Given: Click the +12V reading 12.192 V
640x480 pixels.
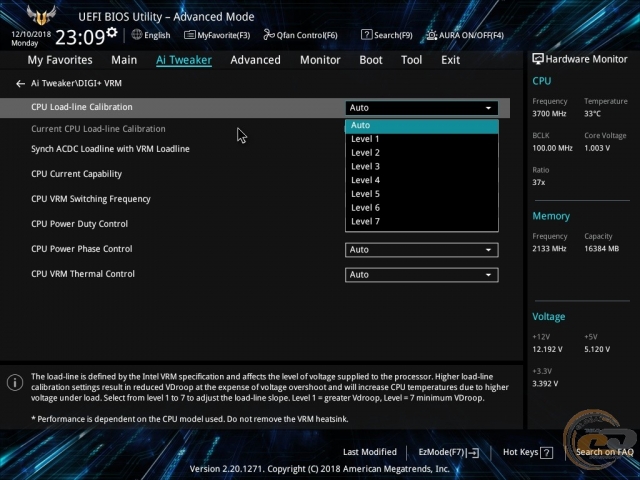Looking at the screenshot, I should tap(547, 350).
